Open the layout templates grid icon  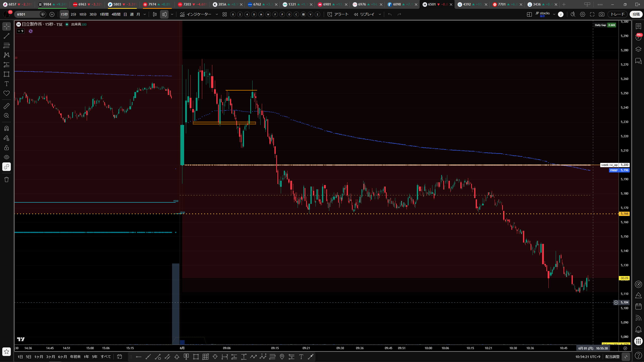[225, 14]
